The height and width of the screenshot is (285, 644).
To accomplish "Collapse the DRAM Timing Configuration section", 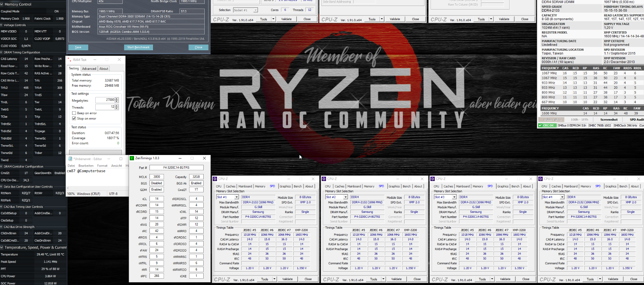I will click(2, 52).
